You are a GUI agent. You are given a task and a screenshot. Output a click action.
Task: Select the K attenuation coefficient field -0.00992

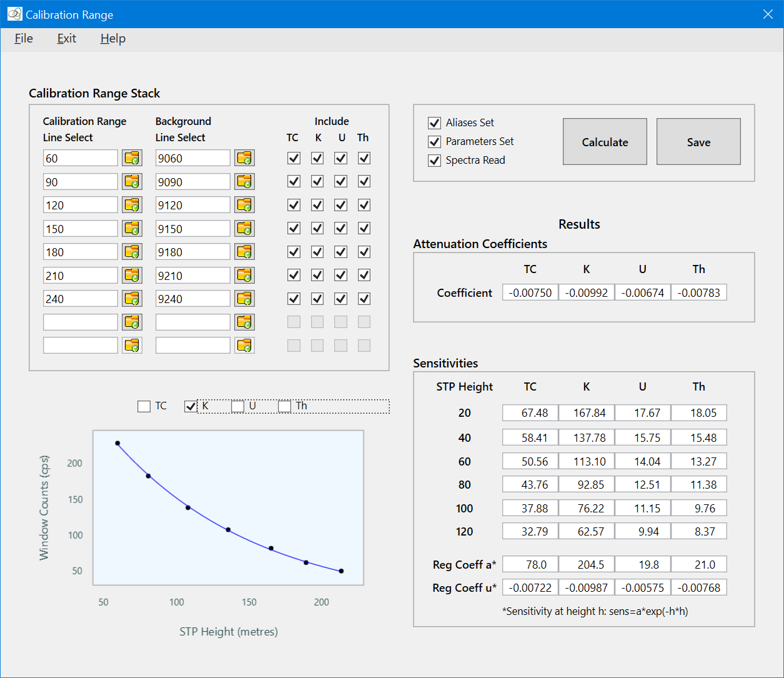[586, 292]
